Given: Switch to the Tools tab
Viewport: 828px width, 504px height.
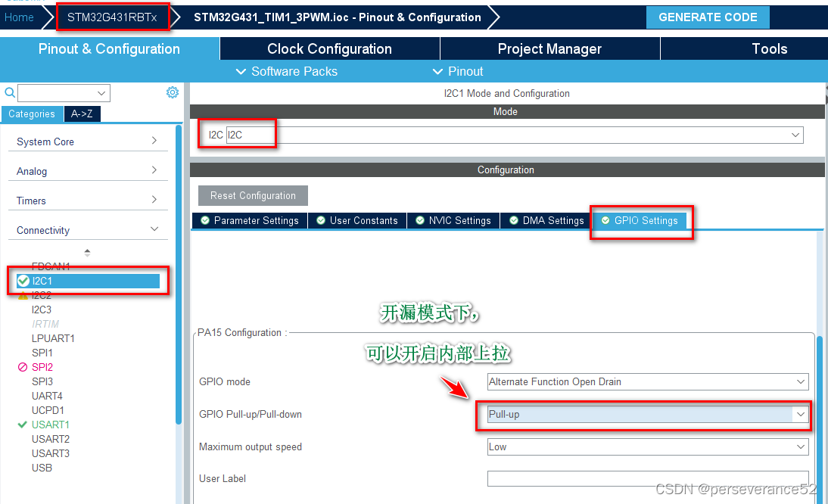Looking at the screenshot, I should [770, 48].
